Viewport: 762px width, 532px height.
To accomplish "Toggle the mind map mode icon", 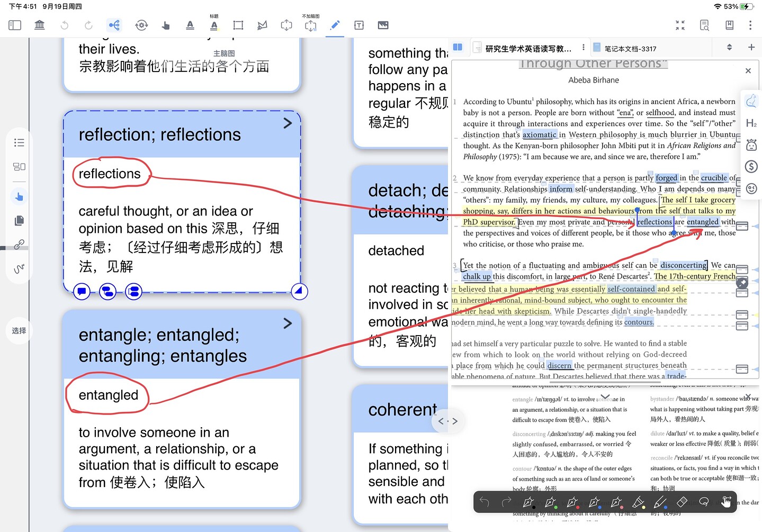I will (x=114, y=25).
